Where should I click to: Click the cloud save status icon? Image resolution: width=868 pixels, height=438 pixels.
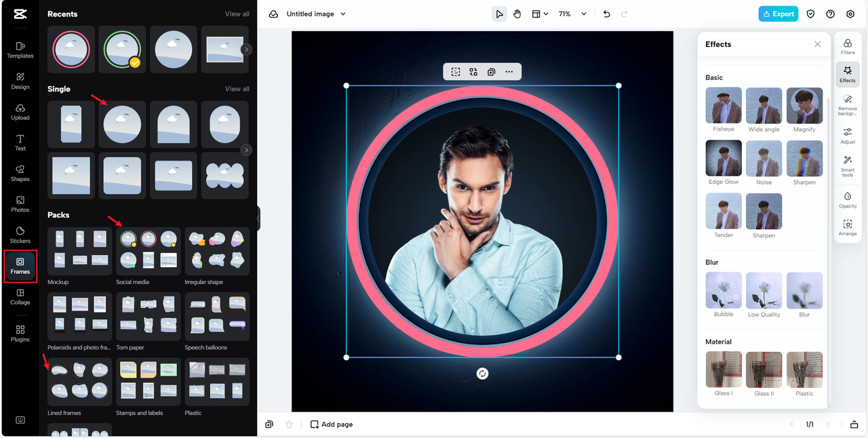click(x=273, y=14)
